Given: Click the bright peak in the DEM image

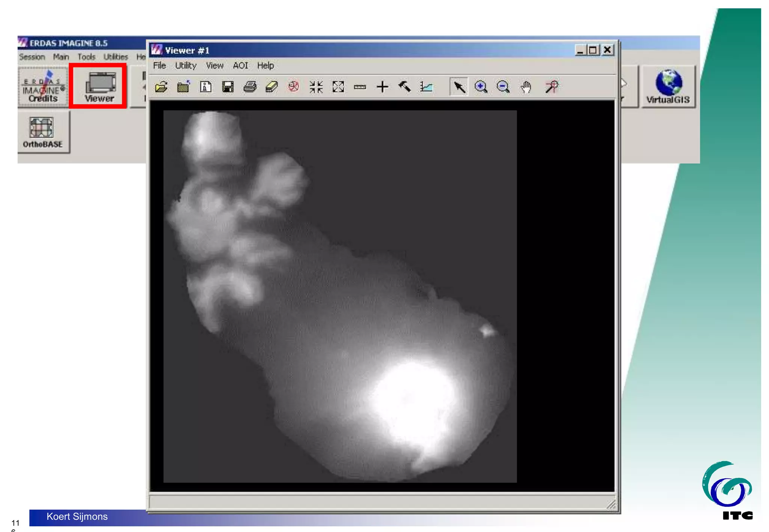Looking at the screenshot, I should click(411, 398).
